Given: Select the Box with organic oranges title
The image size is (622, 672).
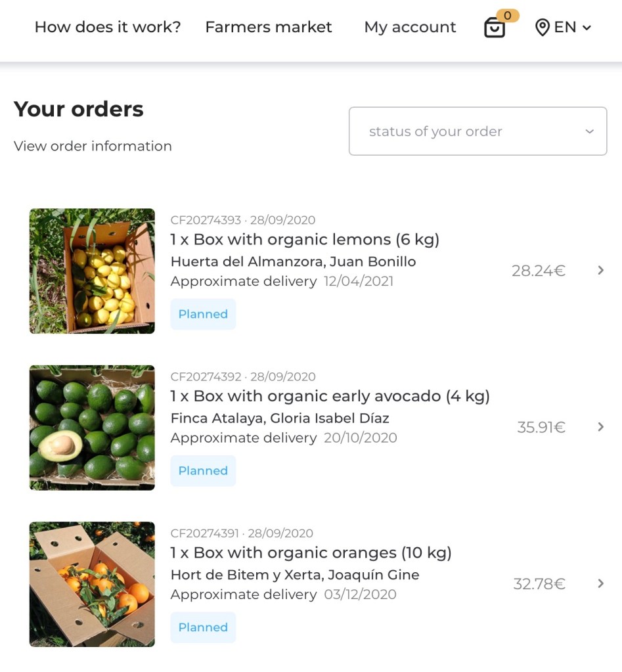Looking at the screenshot, I should click(x=311, y=552).
